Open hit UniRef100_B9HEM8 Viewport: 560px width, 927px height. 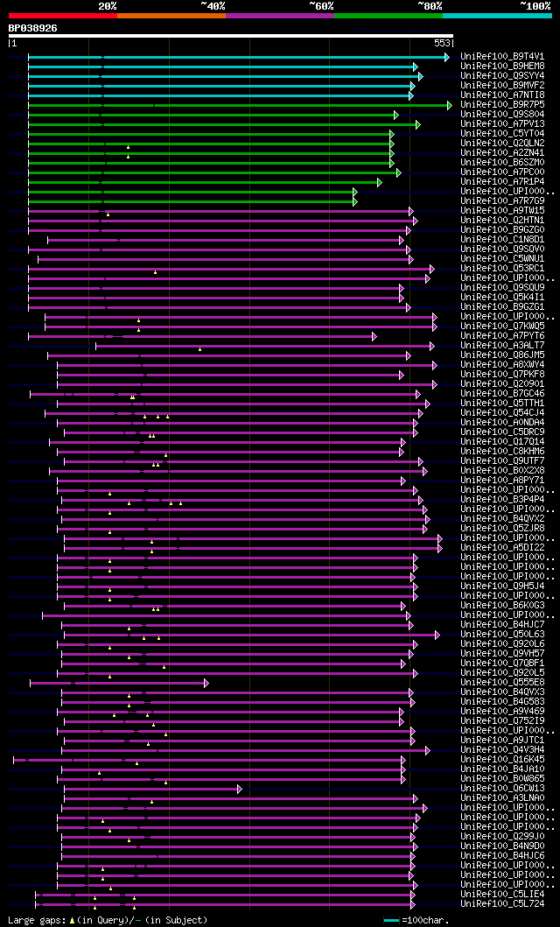(503, 67)
